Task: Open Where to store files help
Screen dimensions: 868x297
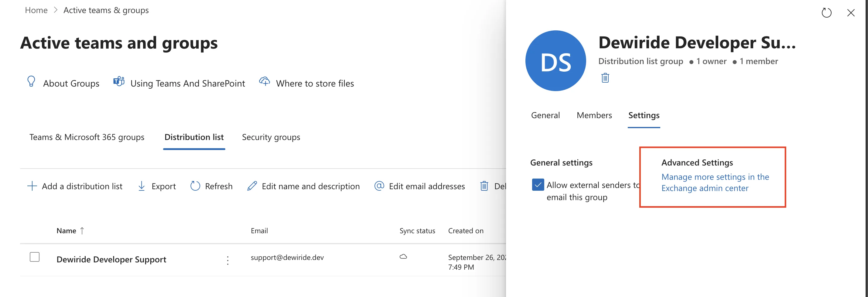Action: click(x=306, y=83)
